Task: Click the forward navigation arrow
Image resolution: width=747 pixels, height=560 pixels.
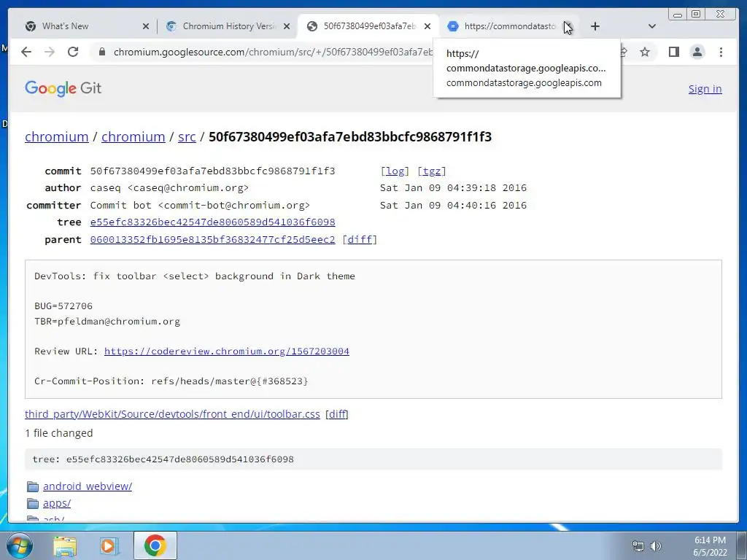Action: coord(50,52)
